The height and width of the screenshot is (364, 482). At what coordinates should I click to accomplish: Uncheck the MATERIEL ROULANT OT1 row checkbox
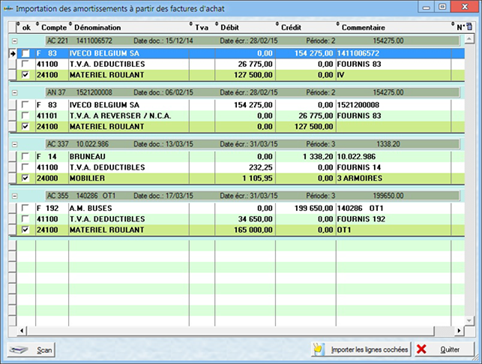25,230
